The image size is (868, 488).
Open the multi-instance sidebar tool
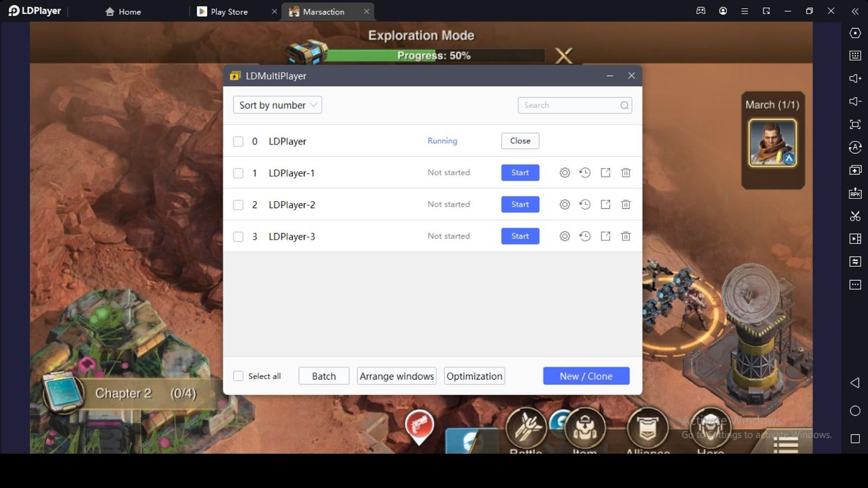855,170
